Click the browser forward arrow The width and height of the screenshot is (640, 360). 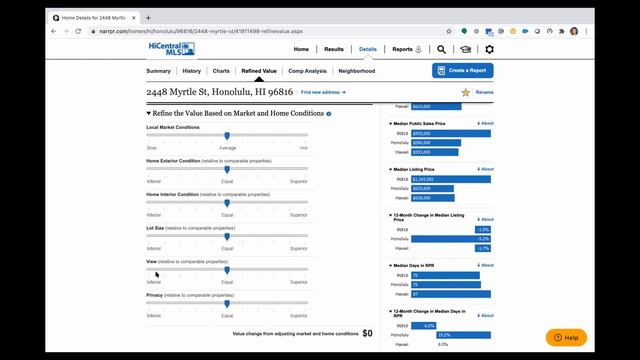point(66,31)
